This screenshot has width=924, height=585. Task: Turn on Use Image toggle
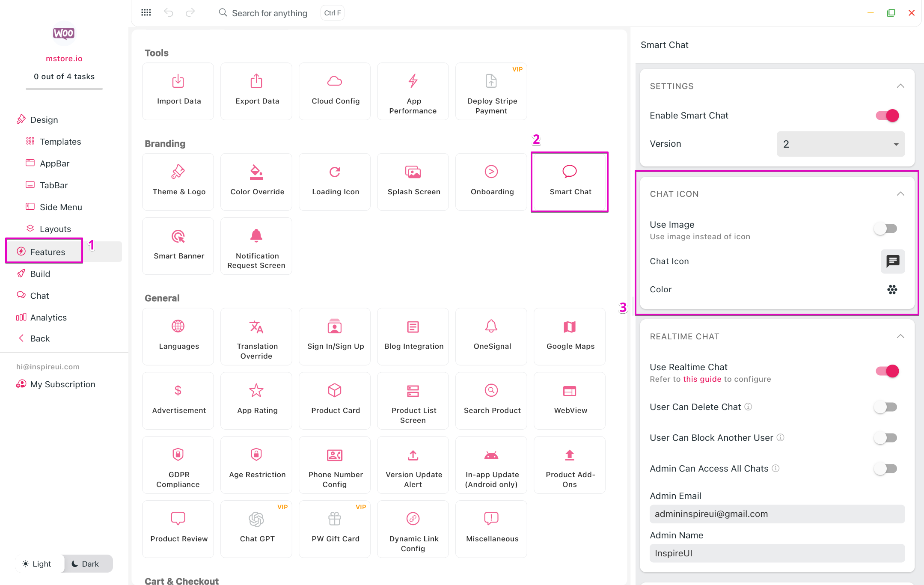point(885,229)
